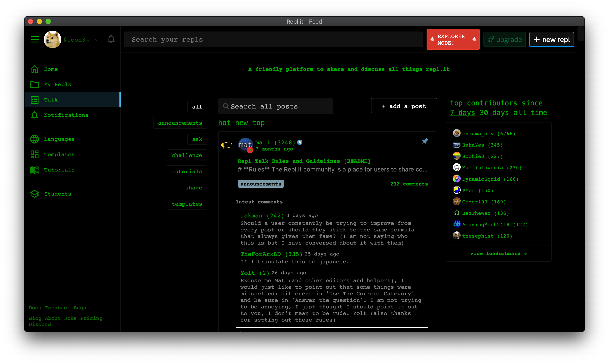The height and width of the screenshot is (364, 609).
Task: Open Templates in sidebar
Action: point(59,154)
